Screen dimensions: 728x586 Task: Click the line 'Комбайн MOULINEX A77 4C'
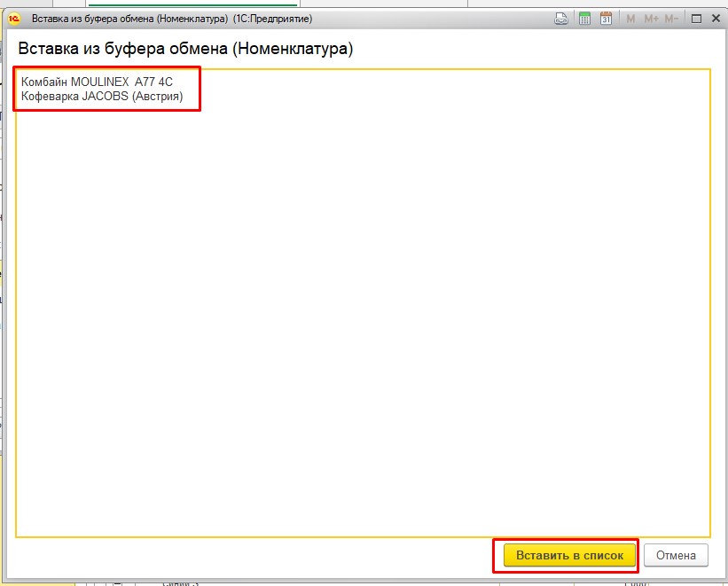click(97, 82)
